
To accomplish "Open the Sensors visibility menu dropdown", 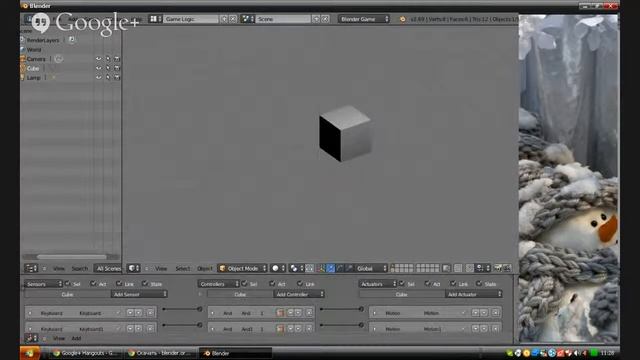I will (43, 284).
